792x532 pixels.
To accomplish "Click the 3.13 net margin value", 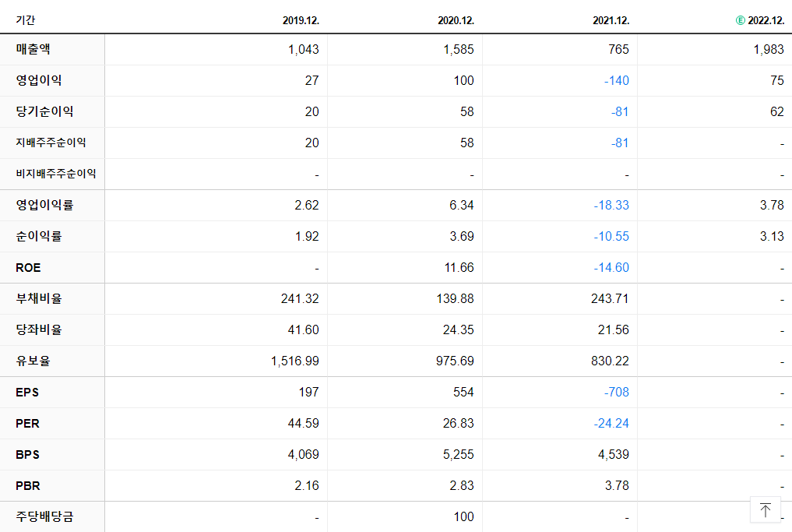I will pos(772,237).
